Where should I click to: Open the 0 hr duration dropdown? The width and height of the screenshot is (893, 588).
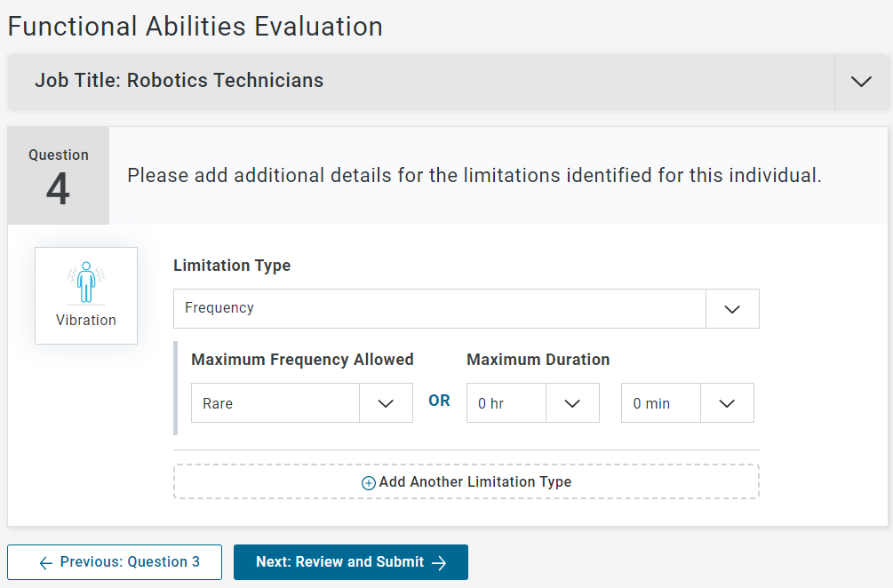[506, 403]
